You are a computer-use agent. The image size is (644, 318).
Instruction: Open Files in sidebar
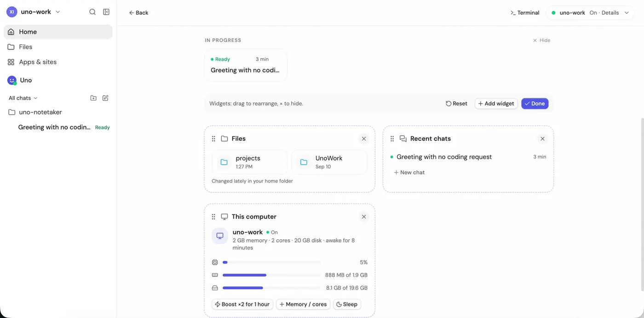58,47
